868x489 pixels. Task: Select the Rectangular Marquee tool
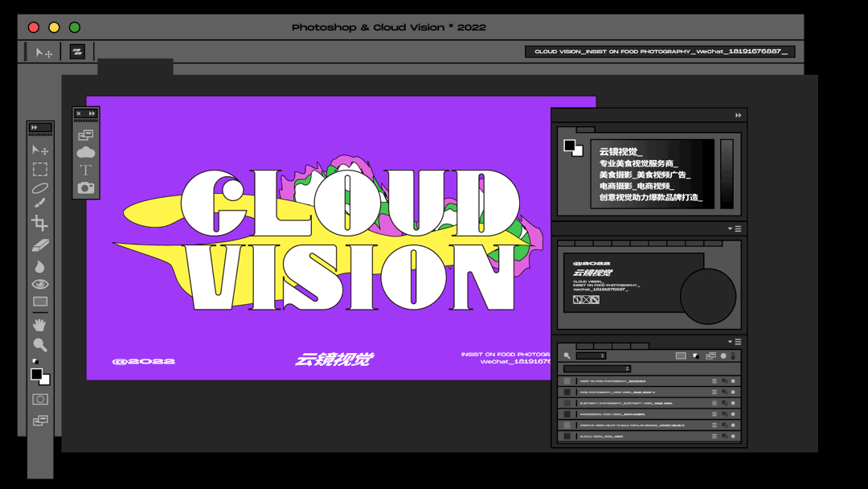point(40,169)
